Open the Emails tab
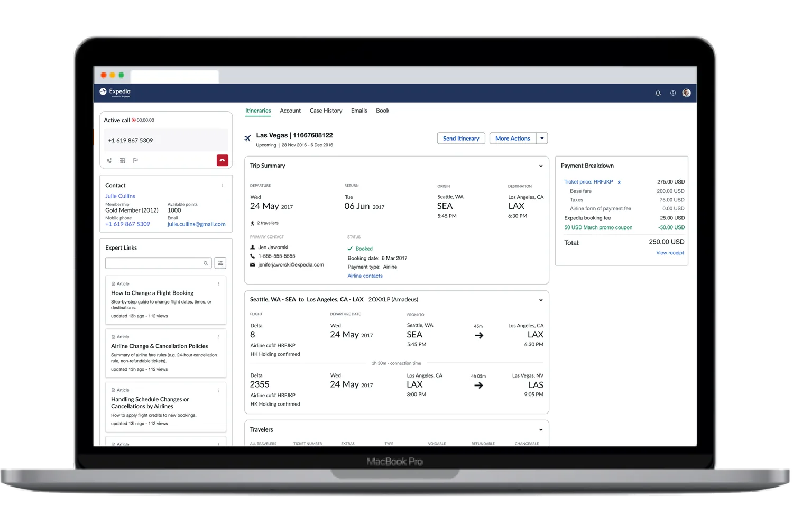This screenshot has height=532, width=793. (359, 111)
